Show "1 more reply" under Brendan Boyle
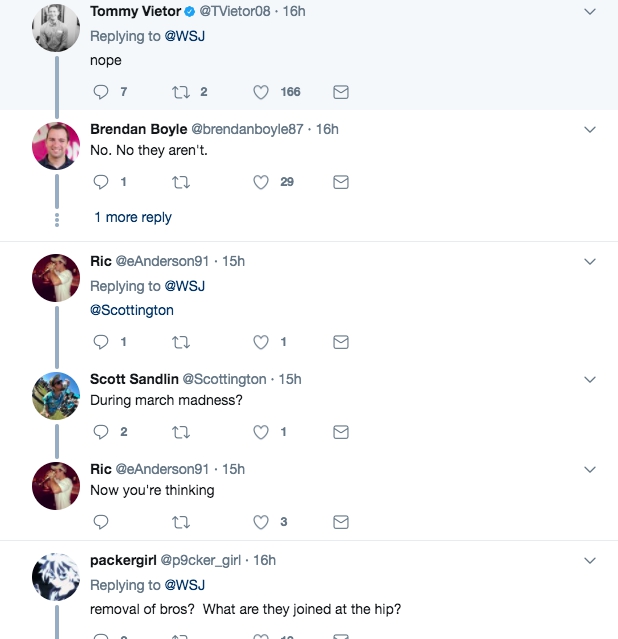 coord(133,217)
